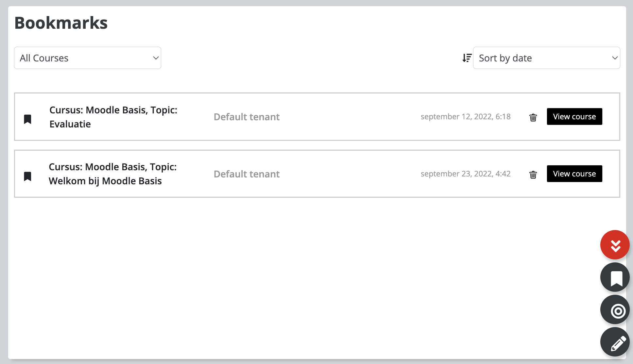Click bookmark icon for Evaluatie topic
Screen dimensions: 633x364
click(x=28, y=119)
